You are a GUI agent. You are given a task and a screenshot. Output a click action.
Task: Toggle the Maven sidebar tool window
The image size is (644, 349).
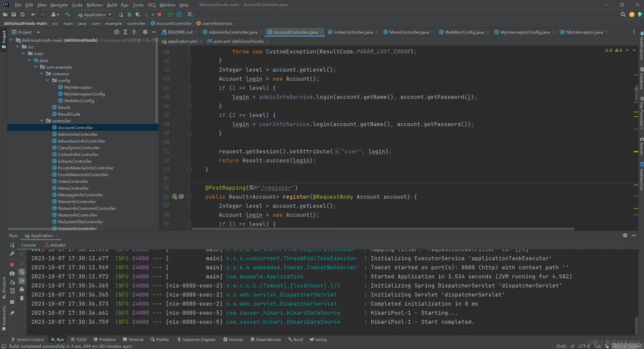[x=641, y=147]
